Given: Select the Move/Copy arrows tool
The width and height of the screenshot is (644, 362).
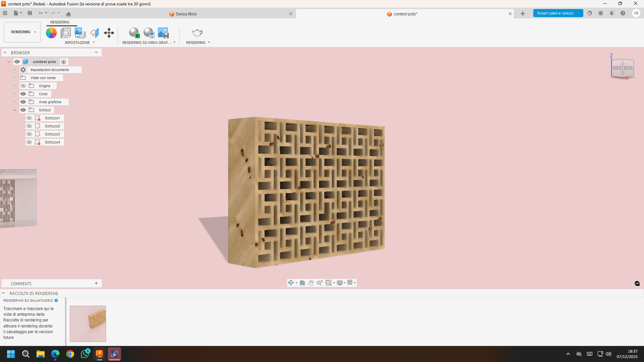Looking at the screenshot, I should tap(109, 33).
